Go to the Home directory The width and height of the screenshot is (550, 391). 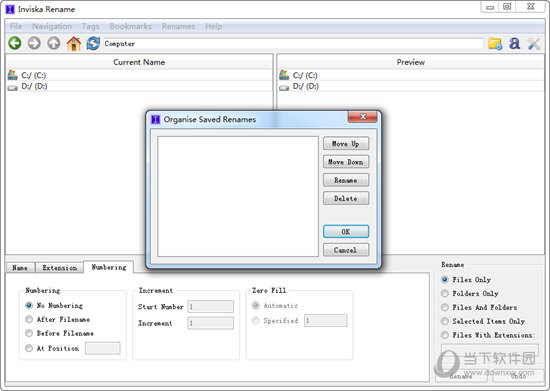pyautogui.click(x=74, y=43)
